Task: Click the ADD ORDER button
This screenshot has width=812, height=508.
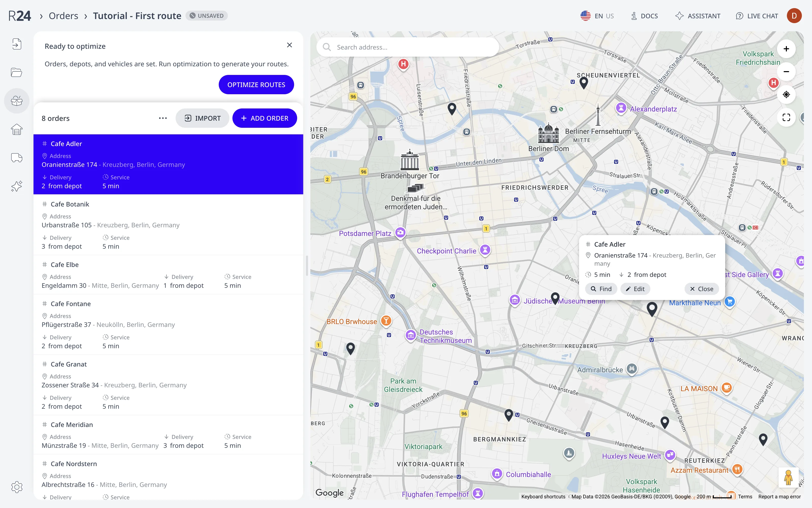Action: click(264, 118)
